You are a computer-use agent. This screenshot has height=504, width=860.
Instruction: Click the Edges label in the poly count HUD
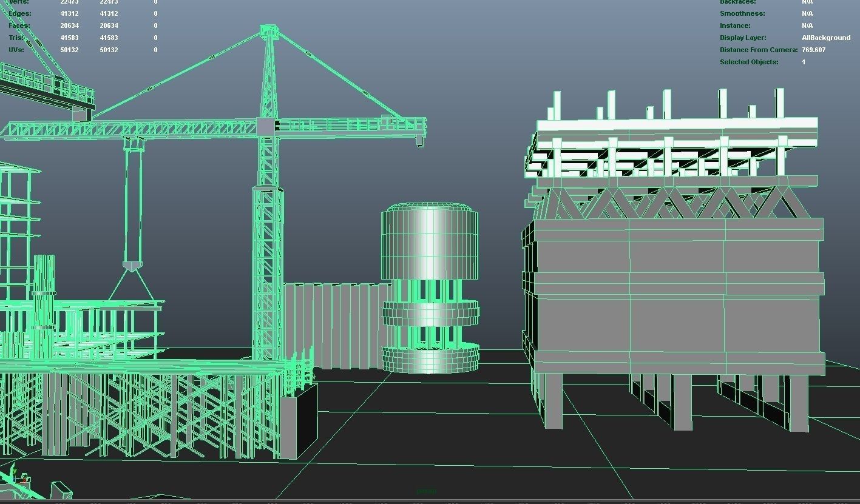click(x=20, y=13)
